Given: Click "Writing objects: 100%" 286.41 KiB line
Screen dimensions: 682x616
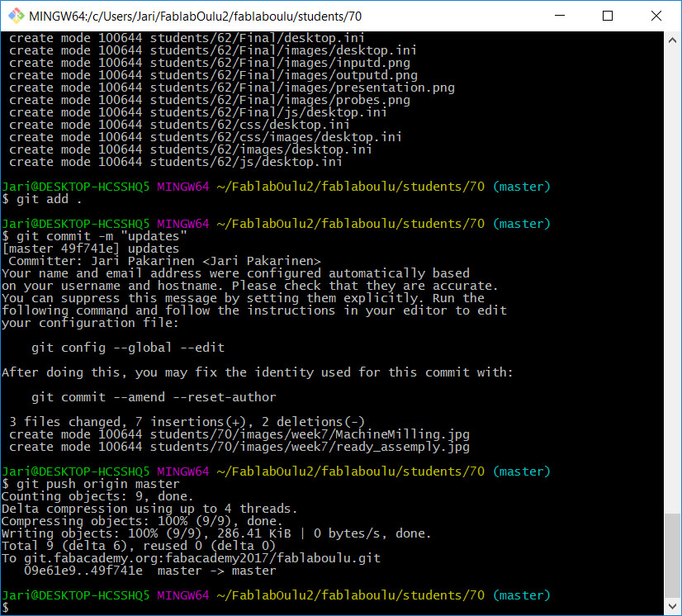Looking at the screenshot, I should [x=216, y=533].
